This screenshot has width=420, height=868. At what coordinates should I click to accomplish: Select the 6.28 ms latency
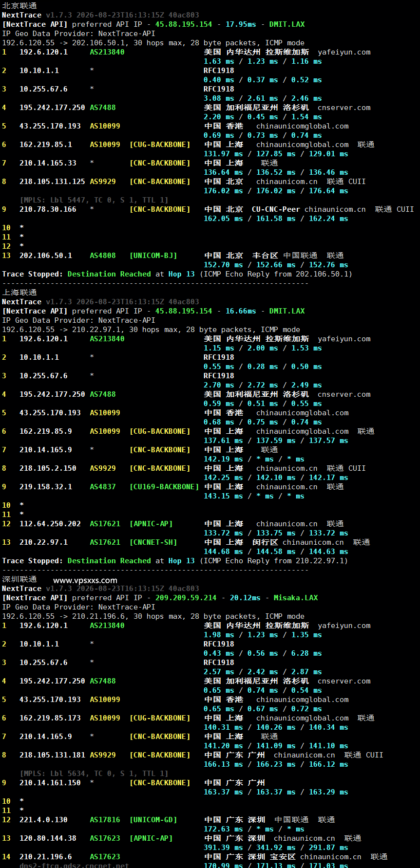point(306,653)
